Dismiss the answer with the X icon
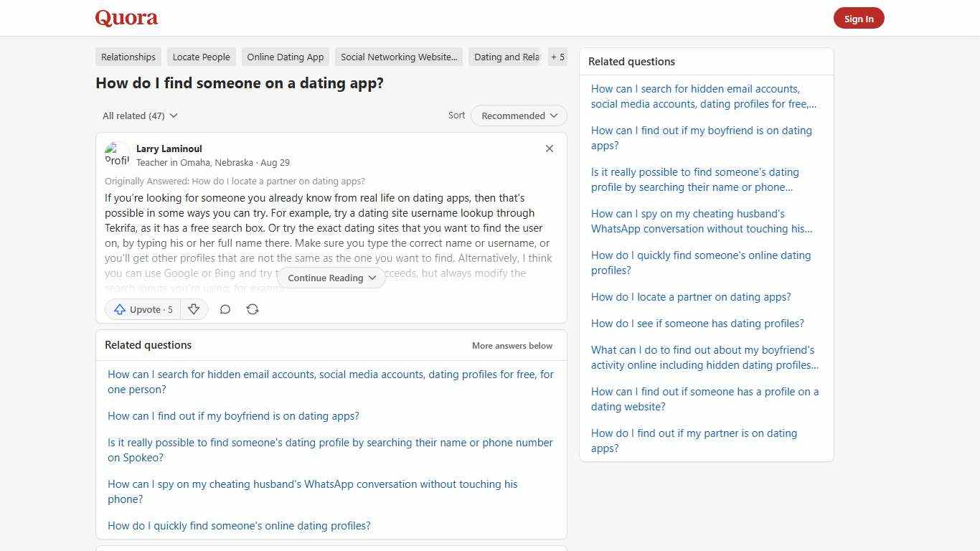The height and width of the screenshot is (551, 980). point(550,149)
